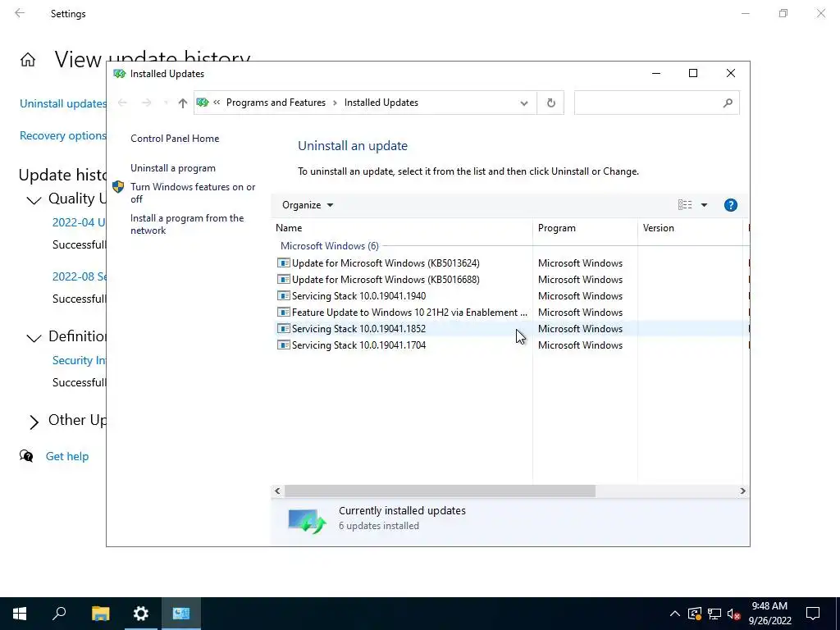
Task: Maximize the Installed Updates window
Action: [x=692, y=73]
